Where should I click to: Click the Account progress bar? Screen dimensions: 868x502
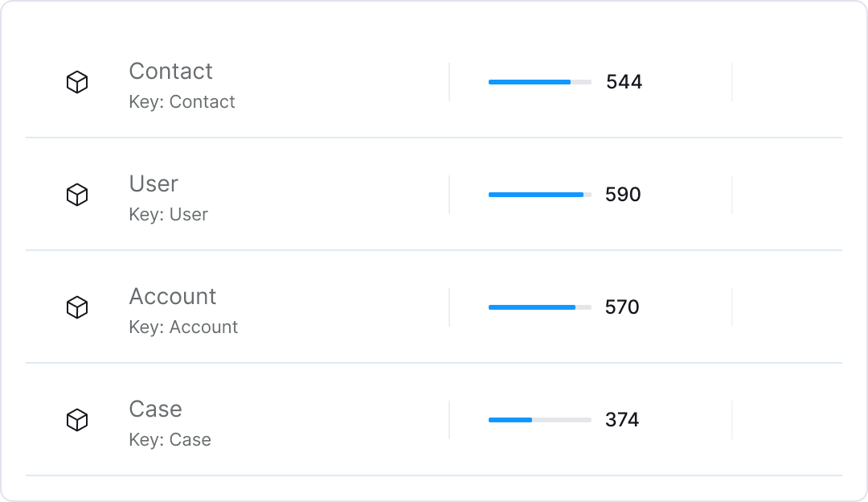[540, 307]
